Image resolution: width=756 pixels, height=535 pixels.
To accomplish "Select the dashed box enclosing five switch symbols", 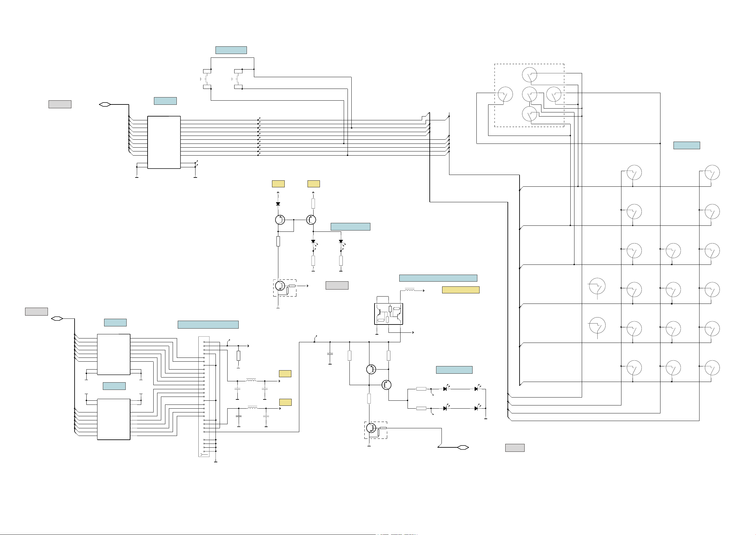I will tap(529, 95).
